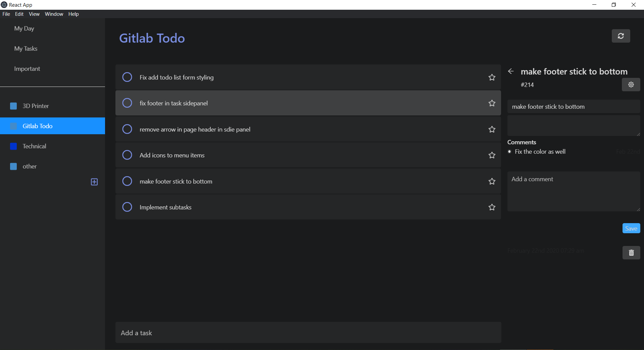Star 'remove arrow in page header' task

pos(492,129)
